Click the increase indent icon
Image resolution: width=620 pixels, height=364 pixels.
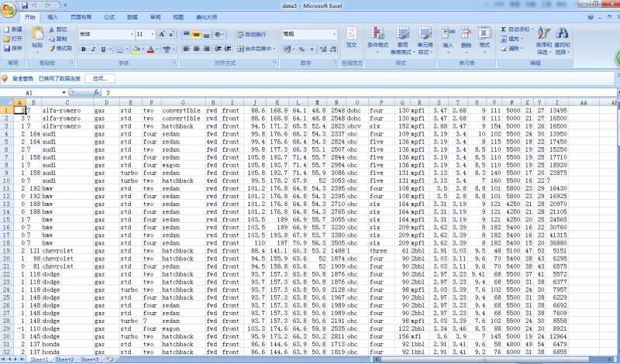(228, 49)
